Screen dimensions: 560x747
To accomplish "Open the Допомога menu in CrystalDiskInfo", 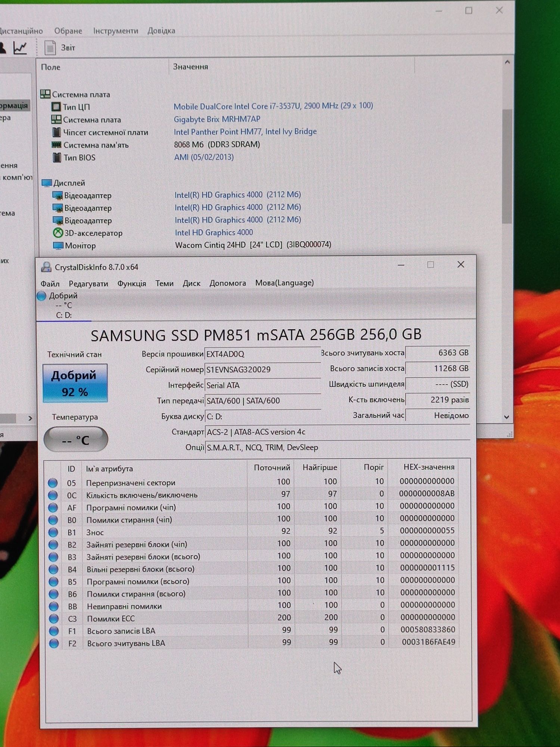I will [x=228, y=283].
